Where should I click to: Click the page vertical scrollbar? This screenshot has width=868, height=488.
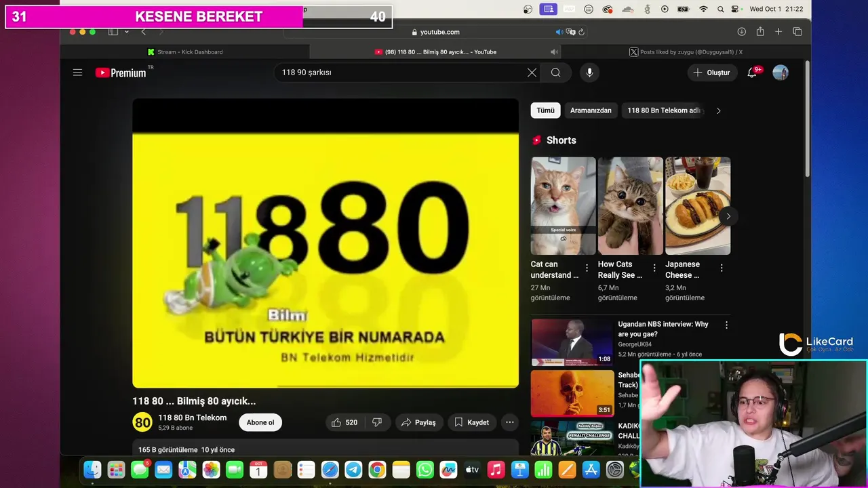[807, 119]
